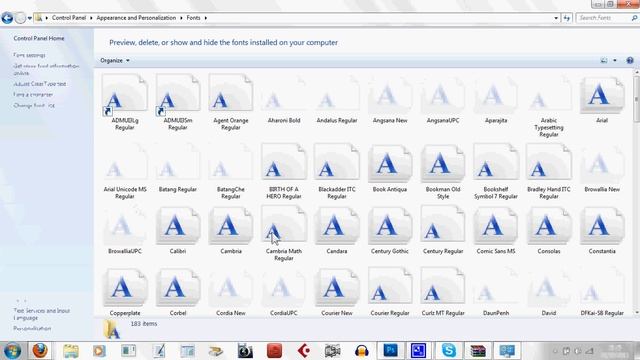Select the Book Antiqua font family

coord(390,164)
